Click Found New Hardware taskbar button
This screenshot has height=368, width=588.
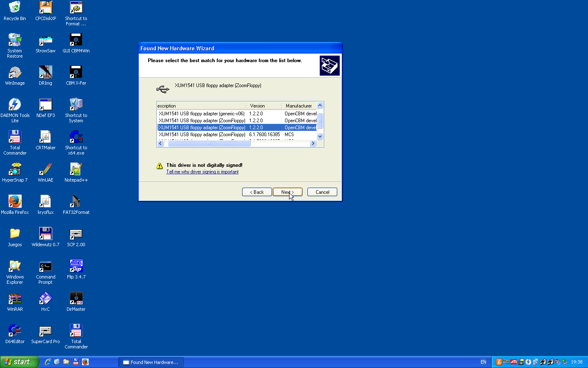tap(151, 362)
